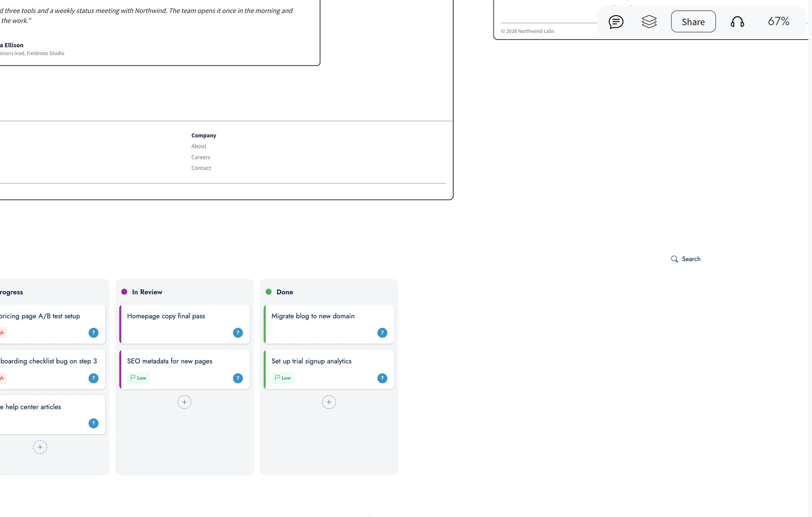Image resolution: width=812 pixels, height=517 pixels.
Task: Open help badge on trial signup analytics card
Action: tap(383, 378)
